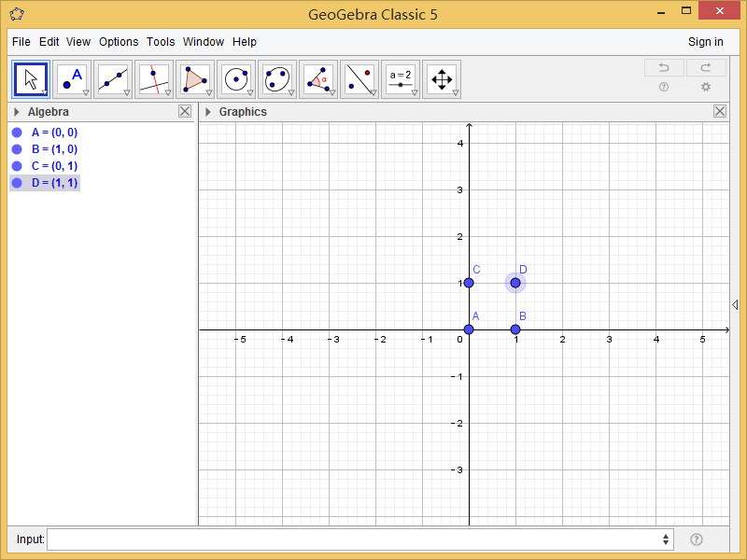Collapse the Algebra panel section
Screen dimensions: 747x560
click(x=14, y=111)
